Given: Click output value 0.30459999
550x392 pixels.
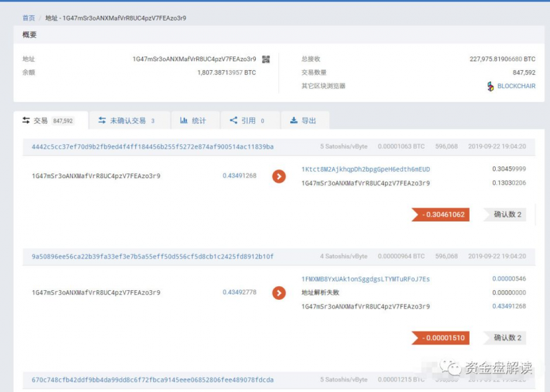Looking at the screenshot, I should [509, 168].
